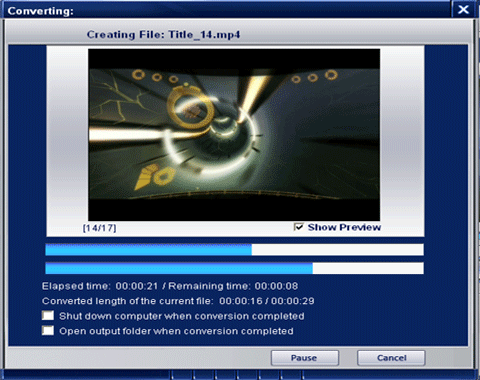Click the Converting: title bar text

coord(41,11)
